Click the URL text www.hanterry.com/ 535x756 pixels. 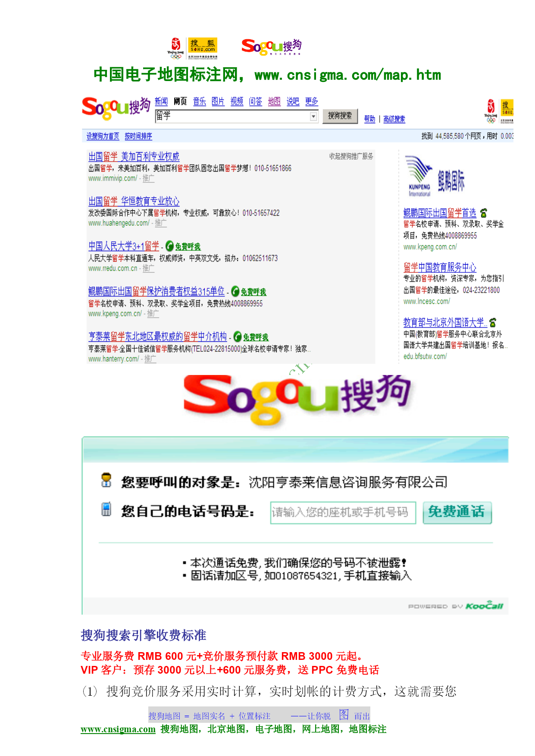114,359
